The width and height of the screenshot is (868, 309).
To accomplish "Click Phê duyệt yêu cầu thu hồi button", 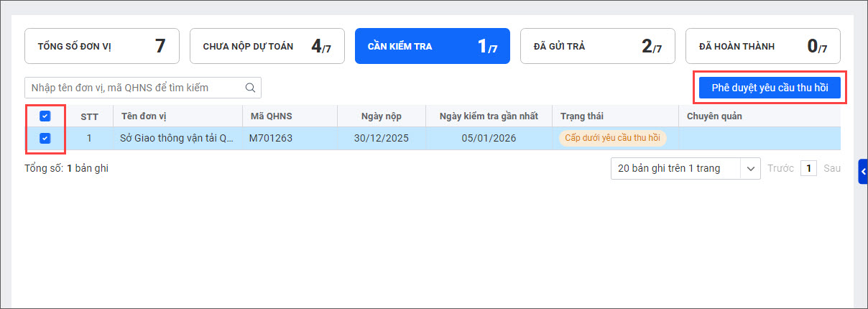I will [770, 88].
